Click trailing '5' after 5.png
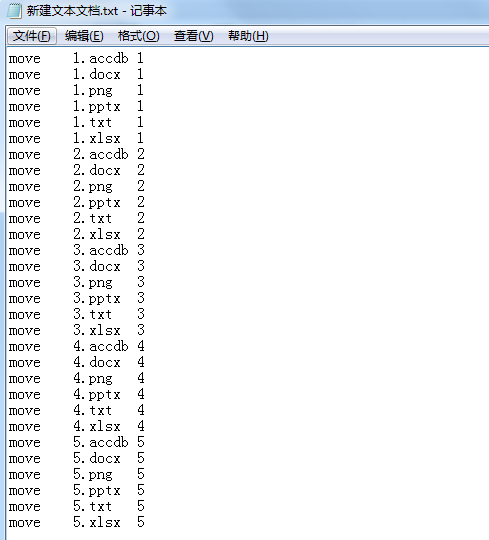489x540 pixels. pyautogui.click(x=141, y=475)
